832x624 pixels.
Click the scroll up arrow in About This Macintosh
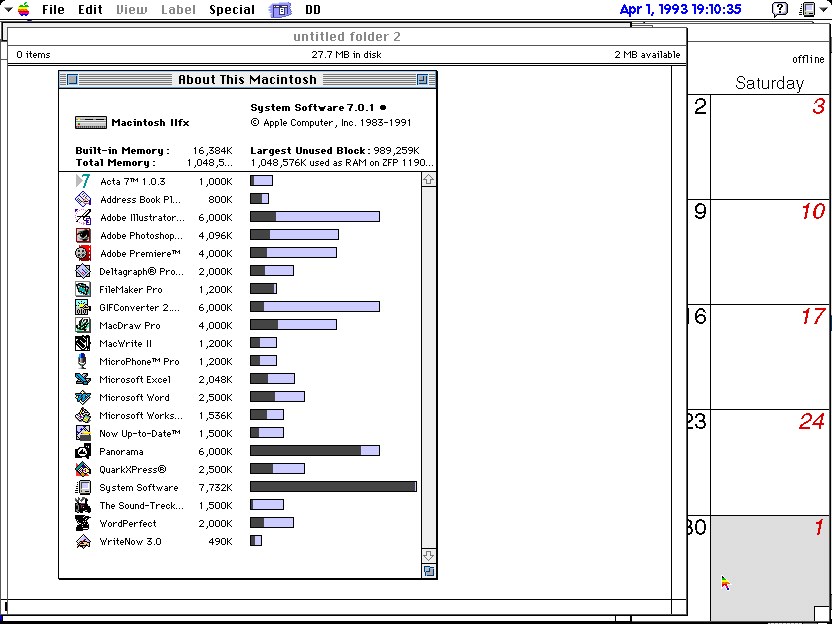click(x=429, y=180)
